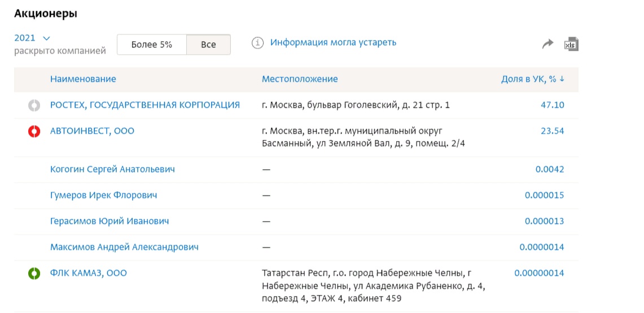Open РОСТЕХ, ГОСУДАРСТВЕННАЯ КОРПОРАЦИЯ link
The image size is (644, 313).
pos(145,105)
